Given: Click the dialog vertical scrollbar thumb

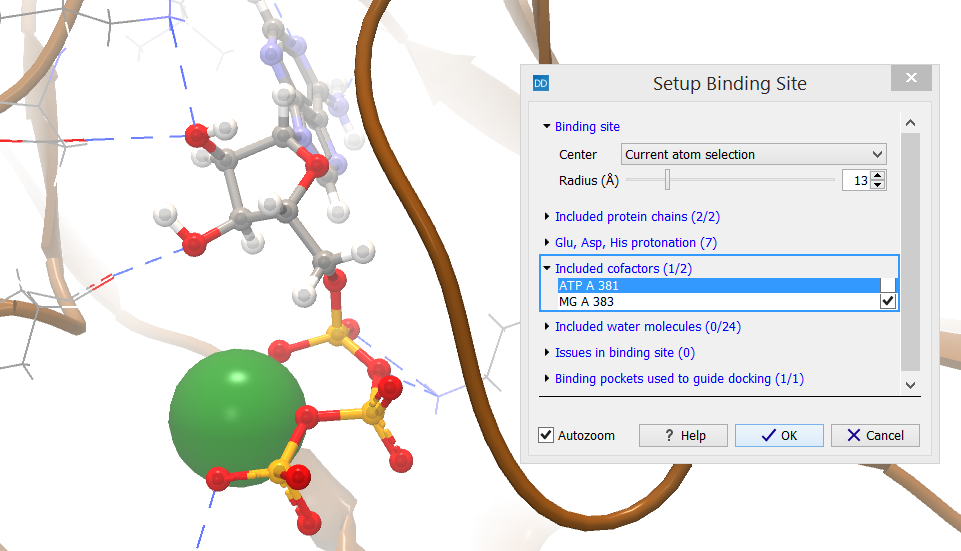Looking at the screenshot, I should (911, 251).
